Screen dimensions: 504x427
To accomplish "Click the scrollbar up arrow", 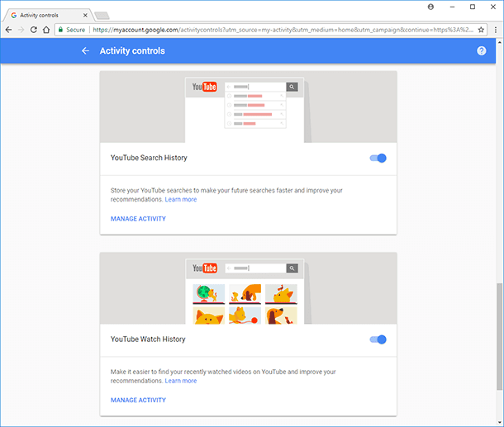I will click(x=500, y=42).
